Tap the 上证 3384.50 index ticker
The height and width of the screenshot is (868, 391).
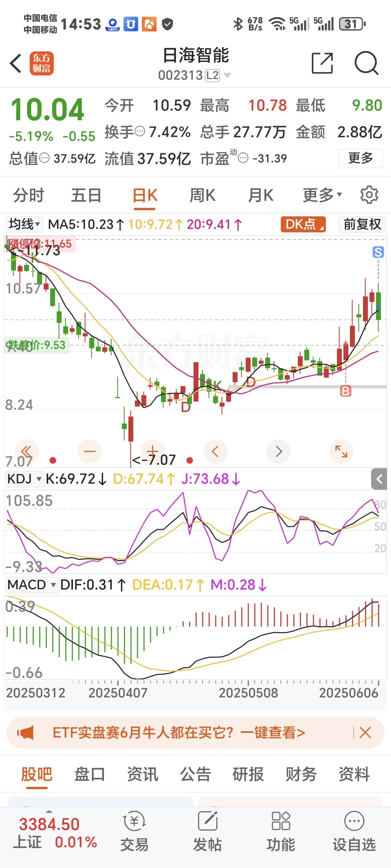55,833
